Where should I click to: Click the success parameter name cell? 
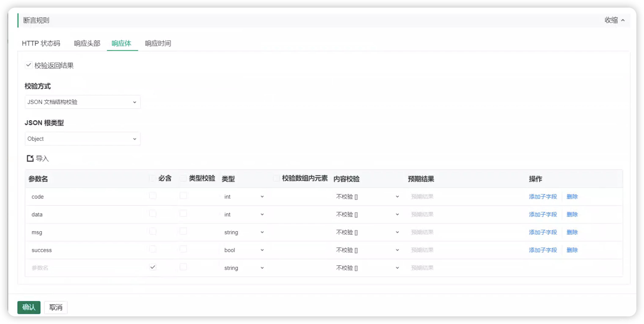[x=86, y=250]
